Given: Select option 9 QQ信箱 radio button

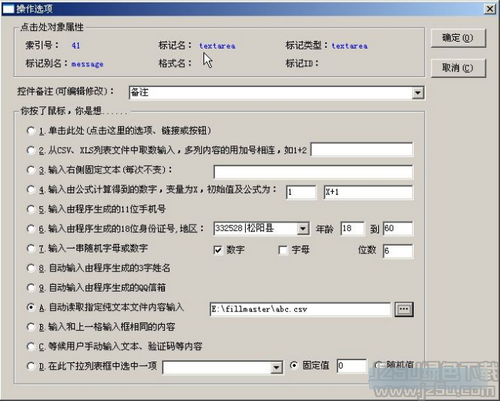Looking at the screenshot, I should pos(30,288).
